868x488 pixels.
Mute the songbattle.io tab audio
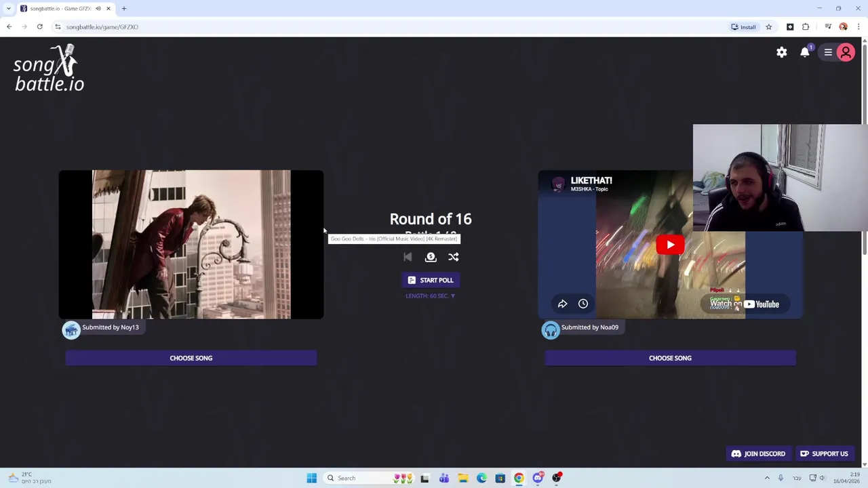pos(98,9)
